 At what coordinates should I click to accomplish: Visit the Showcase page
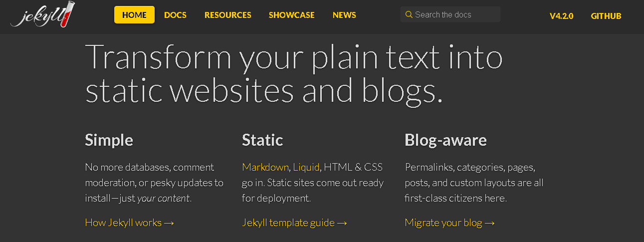tap(292, 15)
